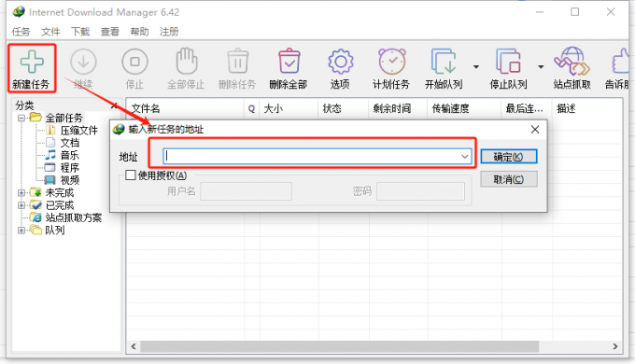Screen dimensions: 635x364
Task: Open the 下载 menu
Action: tap(80, 32)
